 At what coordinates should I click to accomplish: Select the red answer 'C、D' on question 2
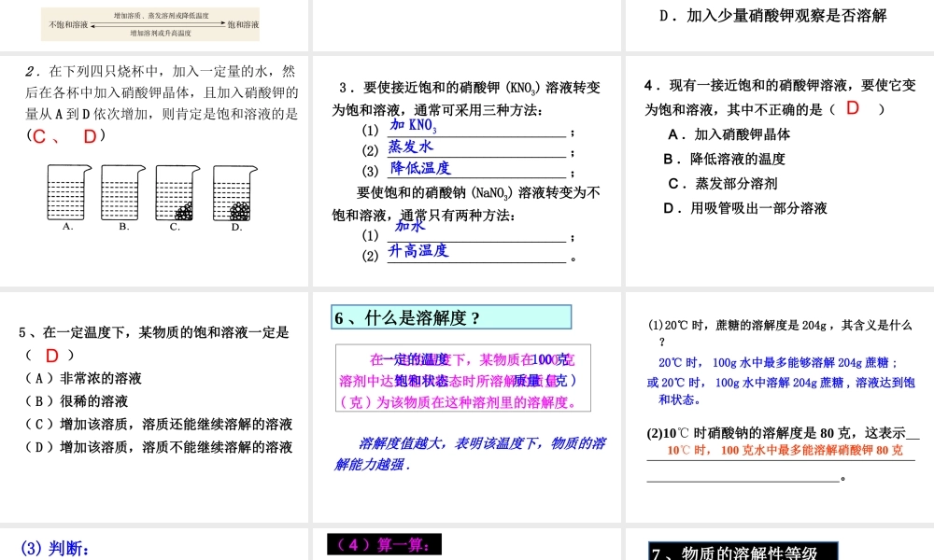pos(65,136)
